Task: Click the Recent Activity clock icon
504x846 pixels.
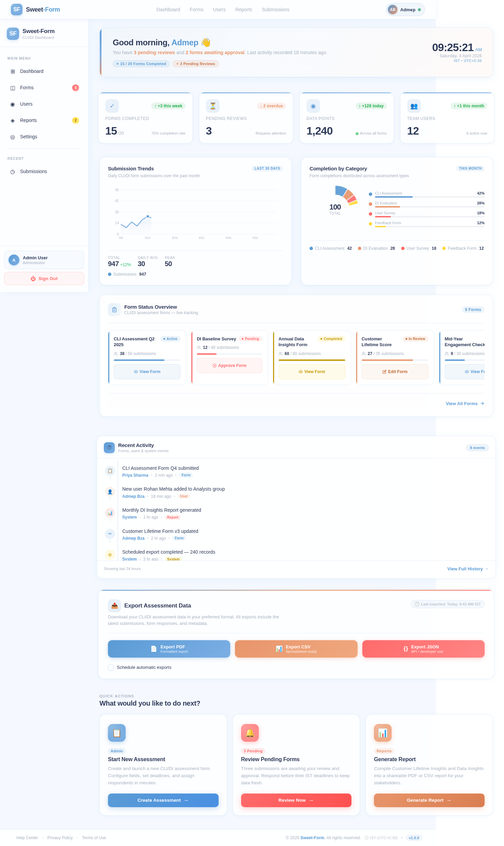Action: (x=109, y=448)
